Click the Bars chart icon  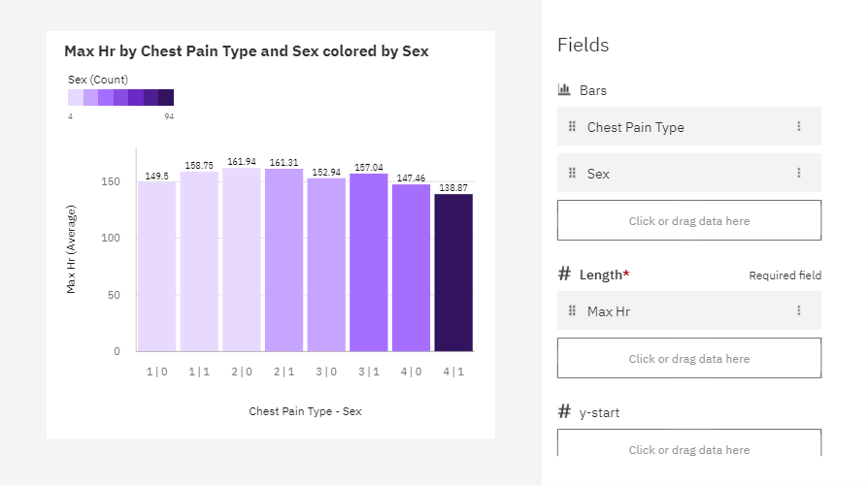click(564, 89)
